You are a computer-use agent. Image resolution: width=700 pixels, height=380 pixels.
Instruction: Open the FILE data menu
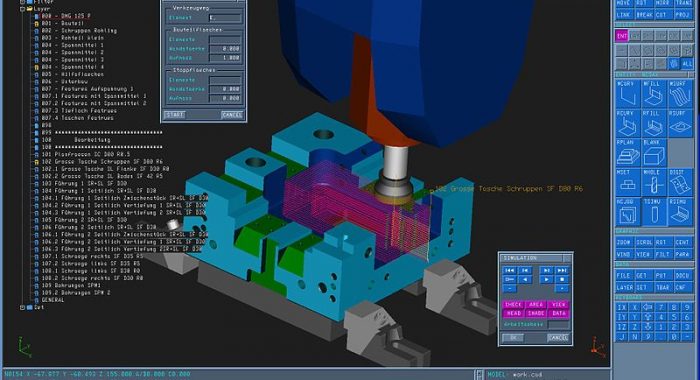pos(624,276)
